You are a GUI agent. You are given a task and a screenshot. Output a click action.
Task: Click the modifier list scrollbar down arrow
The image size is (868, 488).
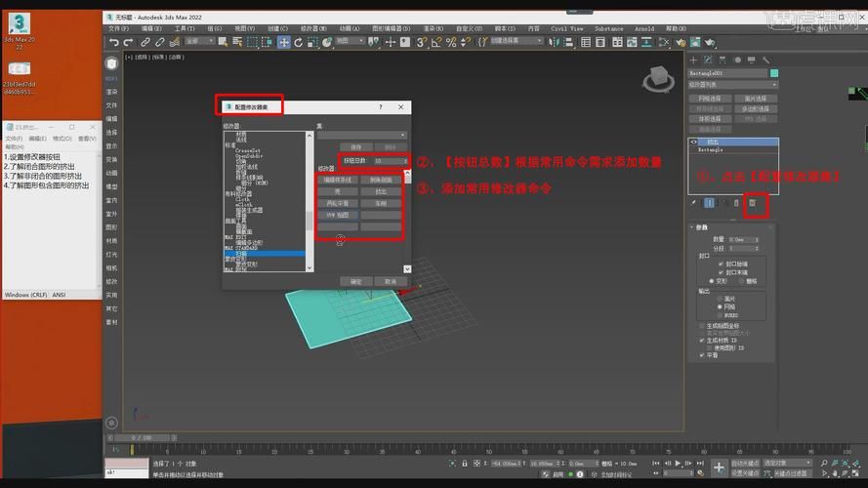pos(310,267)
